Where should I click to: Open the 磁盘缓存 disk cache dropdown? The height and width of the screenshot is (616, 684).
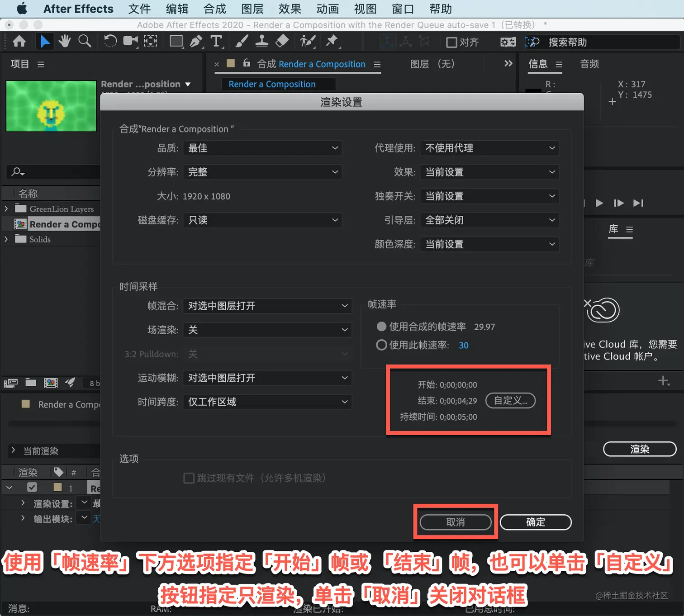[x=262, y=220]
